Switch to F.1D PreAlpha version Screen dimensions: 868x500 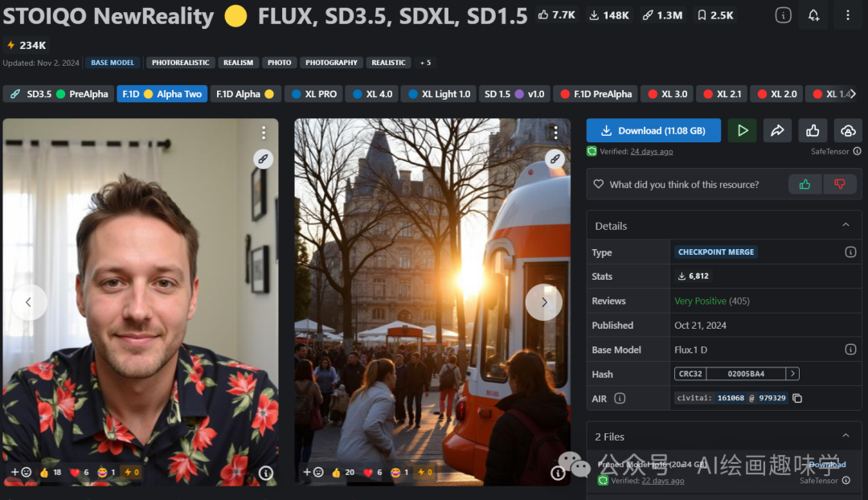[596, 94]
